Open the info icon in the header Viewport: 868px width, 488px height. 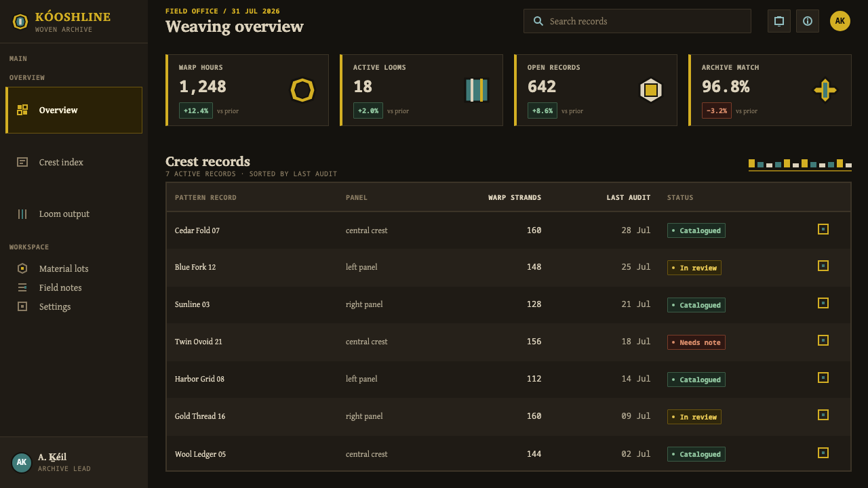[x=808, y=21]
